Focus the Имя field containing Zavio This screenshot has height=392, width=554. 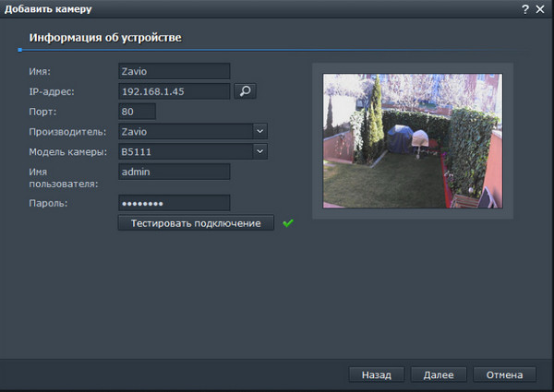coord(174,71)
